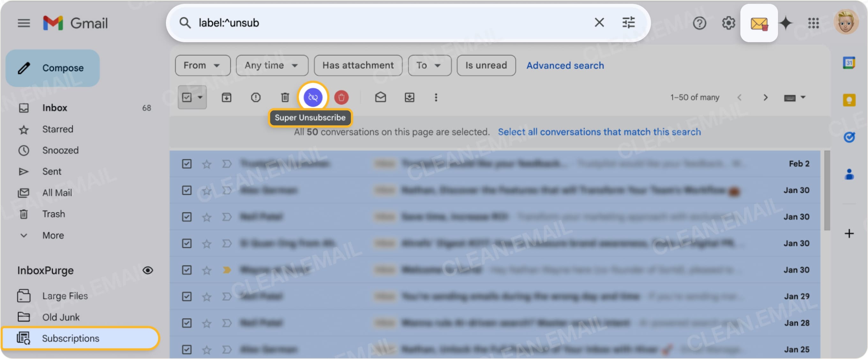
Task: Switch to the Trash folder
Action: point(54,214)
